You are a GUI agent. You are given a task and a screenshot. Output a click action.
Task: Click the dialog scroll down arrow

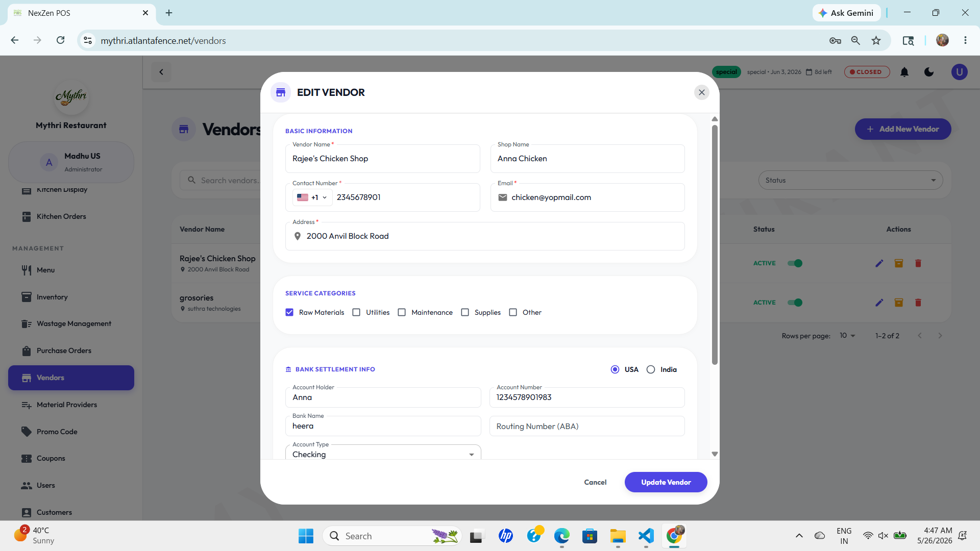(715, 454)
